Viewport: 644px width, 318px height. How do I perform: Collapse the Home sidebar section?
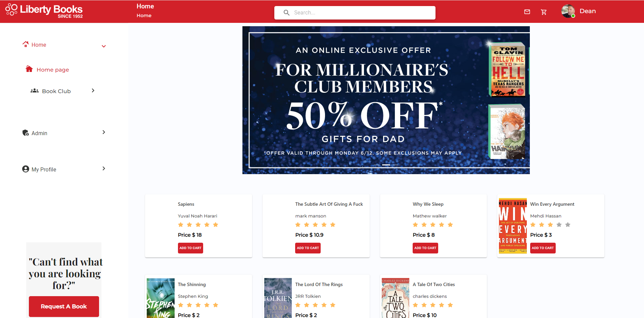104,46
